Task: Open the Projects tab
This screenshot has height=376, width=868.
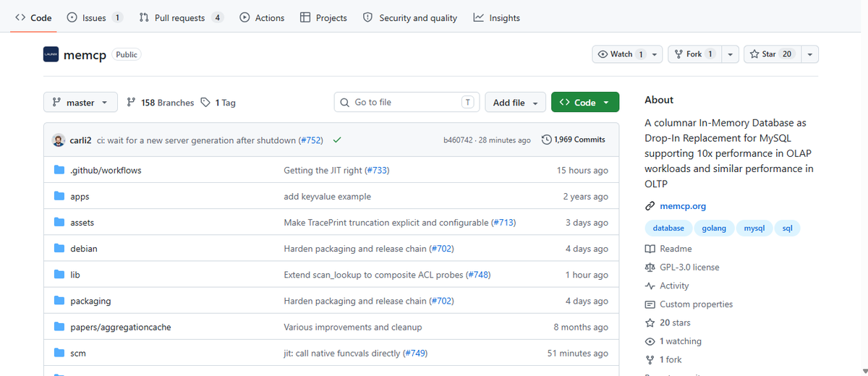Action: (x=323, y=17)
